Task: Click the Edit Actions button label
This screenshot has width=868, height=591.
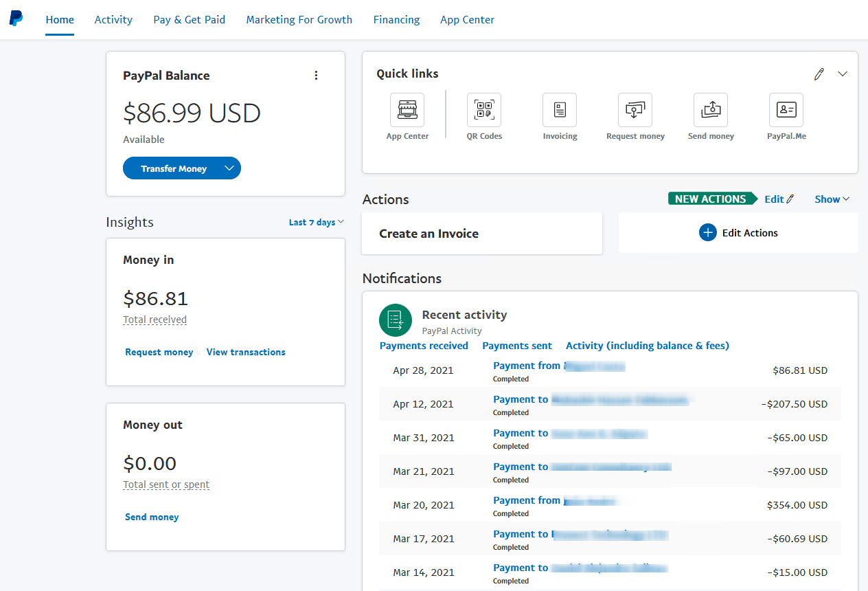Action: tap(750, 233)
